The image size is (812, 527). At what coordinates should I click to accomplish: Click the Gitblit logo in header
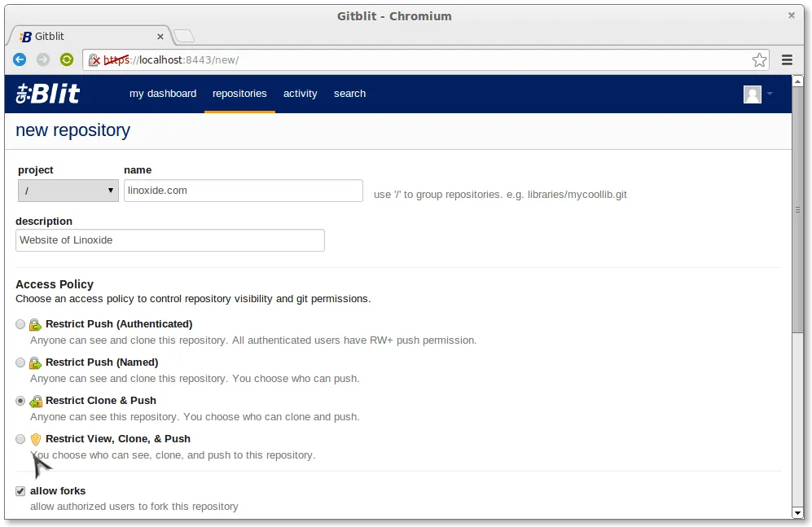coord(47,94)
